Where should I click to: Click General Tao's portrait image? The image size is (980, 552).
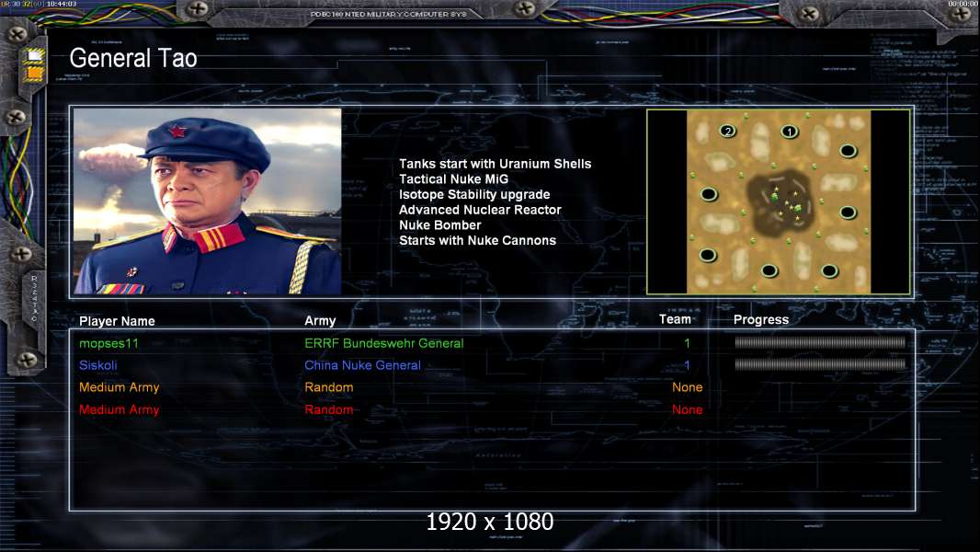click(208, 201)
